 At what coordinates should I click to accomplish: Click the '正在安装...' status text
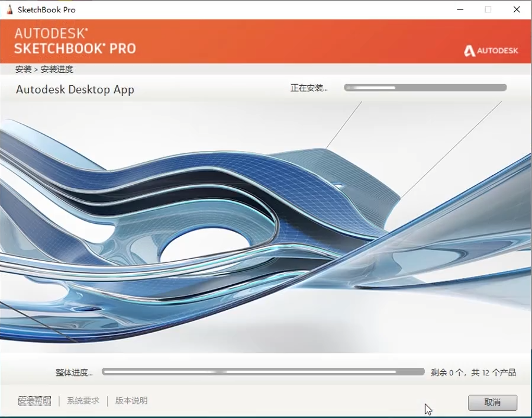point(309,88)
